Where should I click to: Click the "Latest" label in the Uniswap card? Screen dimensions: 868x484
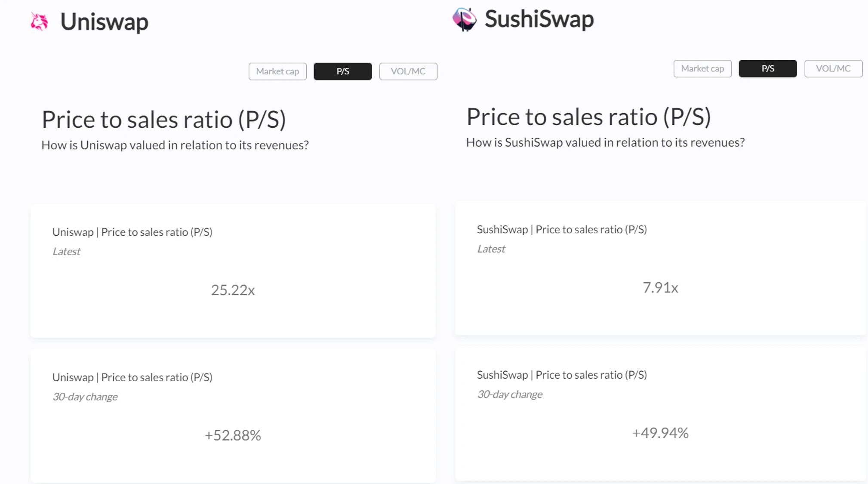pos(66,251)
